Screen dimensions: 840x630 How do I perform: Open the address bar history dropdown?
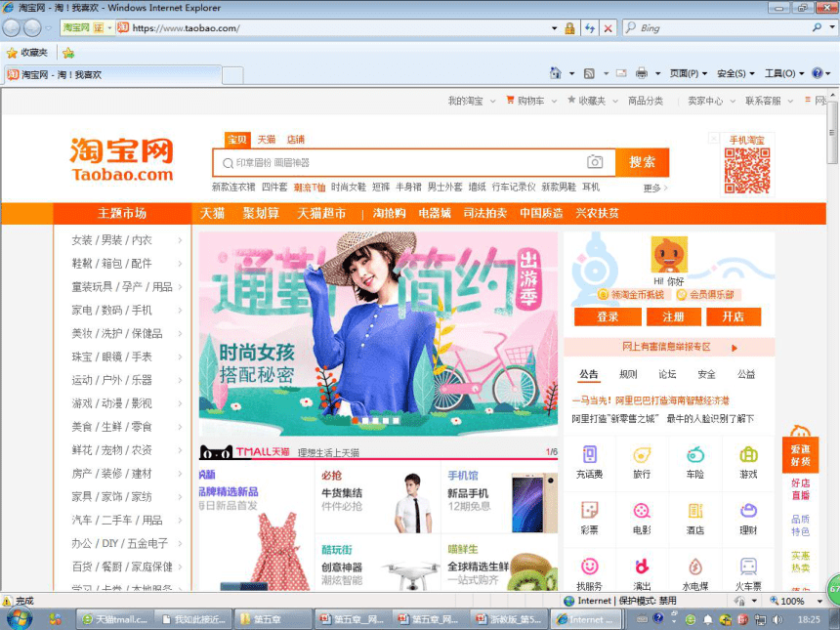(555, 28)
